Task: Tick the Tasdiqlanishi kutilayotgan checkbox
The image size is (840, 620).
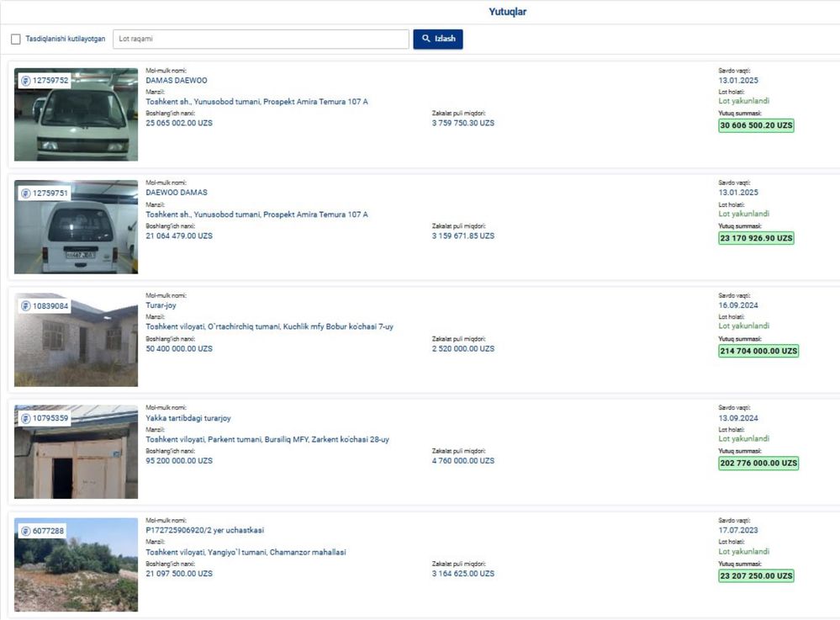Action: pos(15,40)
